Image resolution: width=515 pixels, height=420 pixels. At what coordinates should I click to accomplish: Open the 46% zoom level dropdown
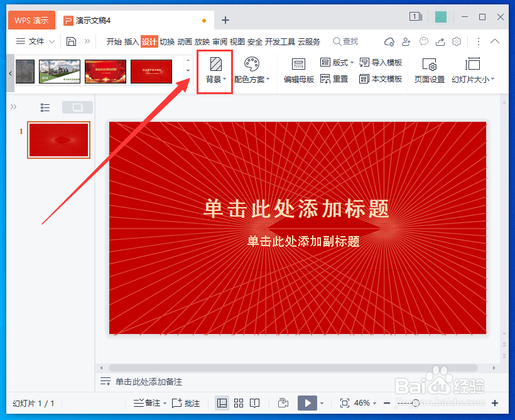tap(366, 403)
